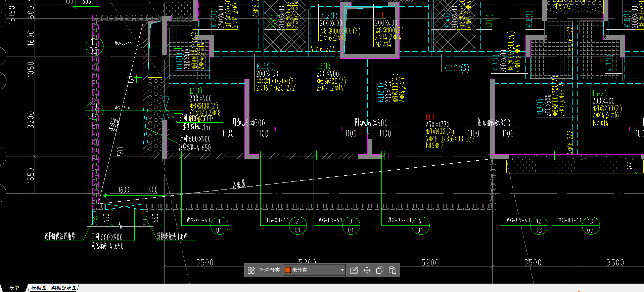Click section marker circle 11 over 02

pyautogui.click(x=94, y=46)
